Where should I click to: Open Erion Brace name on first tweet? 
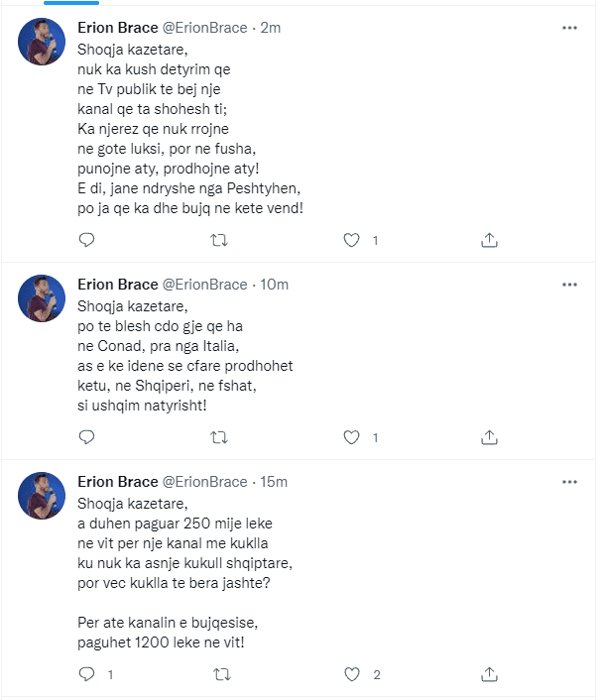tap(117, 28)
